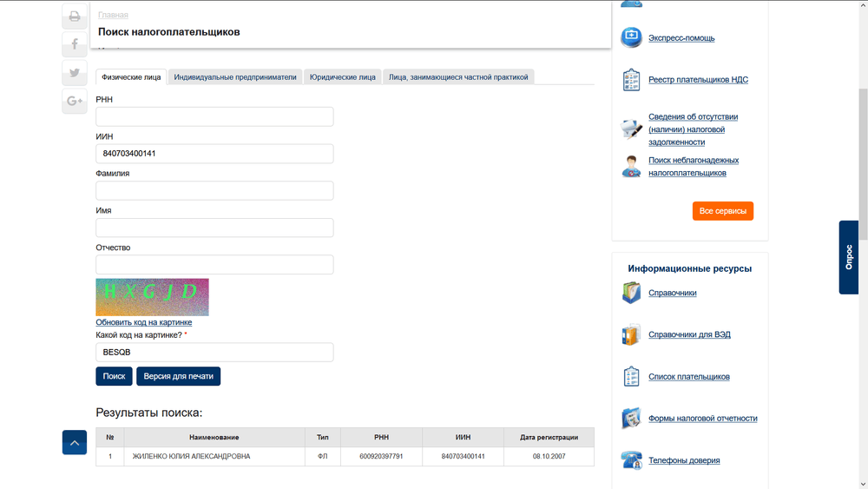Click the scroll-to-top arrow button

74,442
